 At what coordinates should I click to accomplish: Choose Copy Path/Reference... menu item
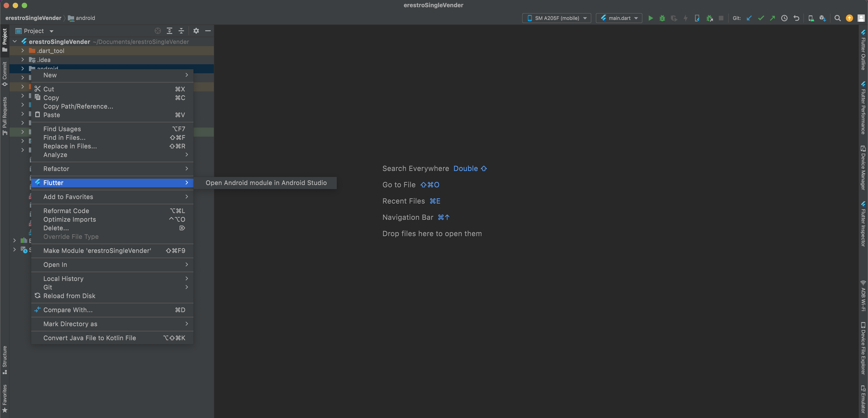[112, 106]
